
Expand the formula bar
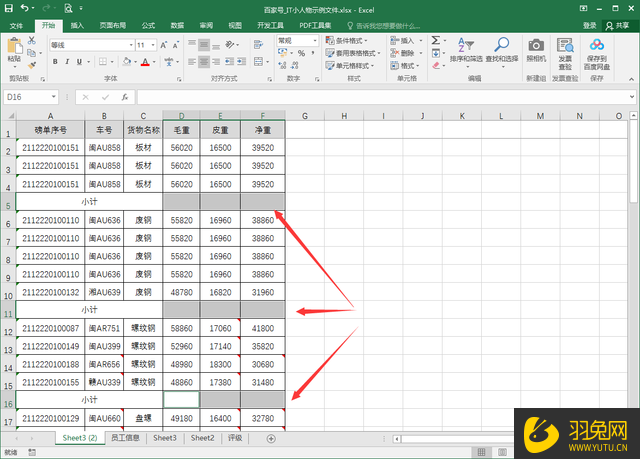(632, 97)
